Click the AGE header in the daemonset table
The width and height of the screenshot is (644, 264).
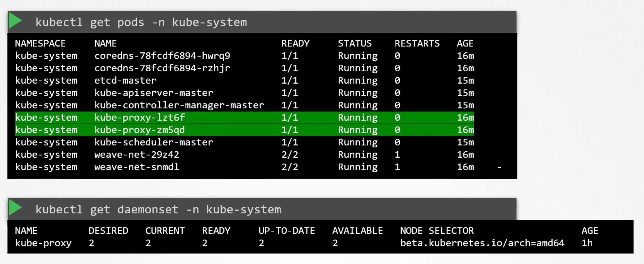[590, 230]
